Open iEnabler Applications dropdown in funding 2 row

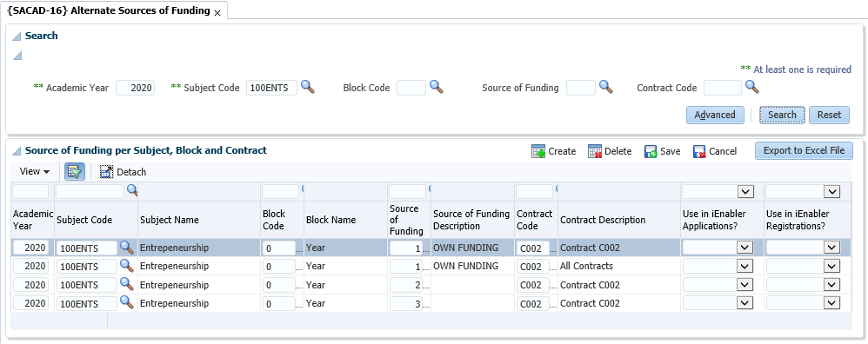[745, 286]
